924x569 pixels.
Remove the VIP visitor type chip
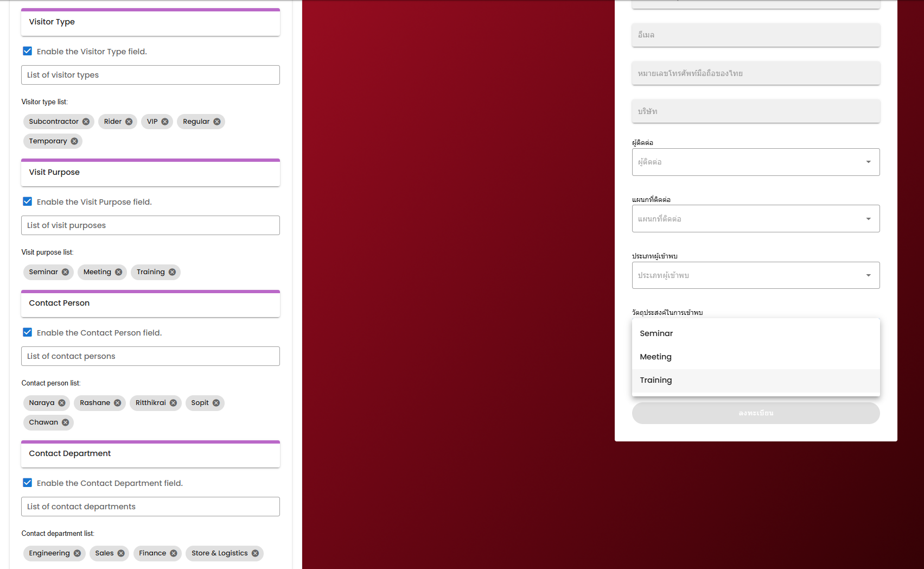tap(165, 122)
